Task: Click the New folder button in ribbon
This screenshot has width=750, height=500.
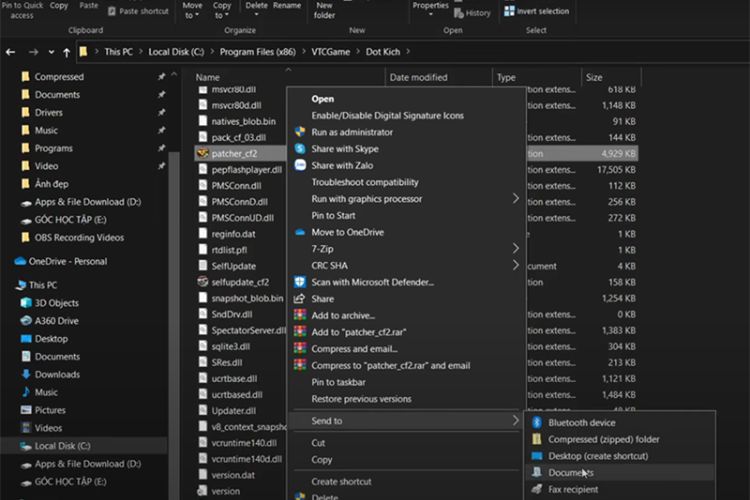Action: [x=324, y=10]
